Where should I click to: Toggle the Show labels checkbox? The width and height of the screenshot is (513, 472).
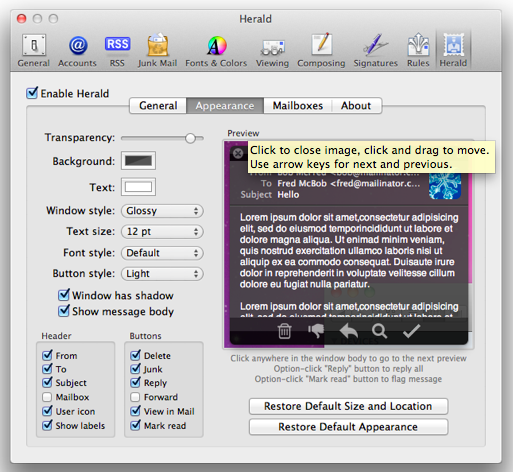click(47, 425)
